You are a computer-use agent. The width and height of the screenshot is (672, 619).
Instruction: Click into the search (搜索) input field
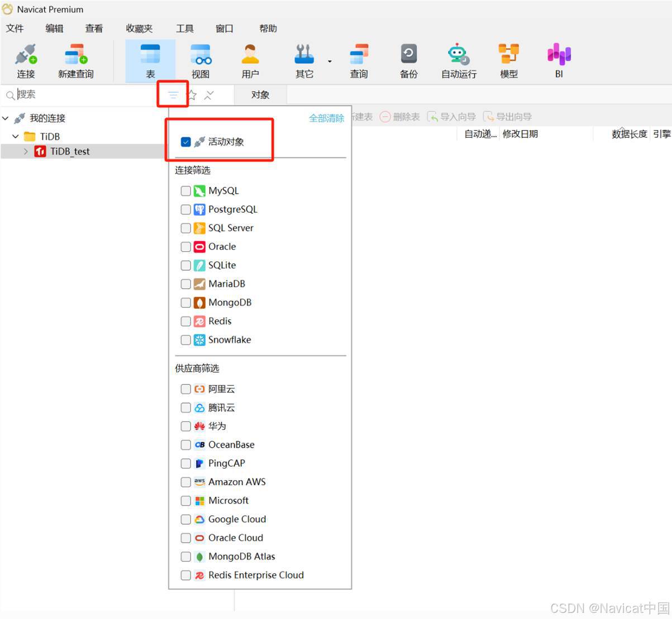point(84,95)
